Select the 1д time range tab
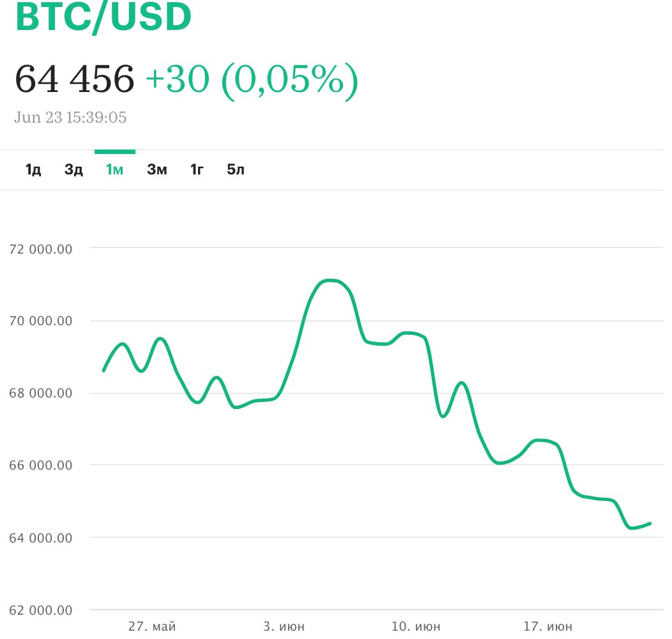 pos(33,170)
